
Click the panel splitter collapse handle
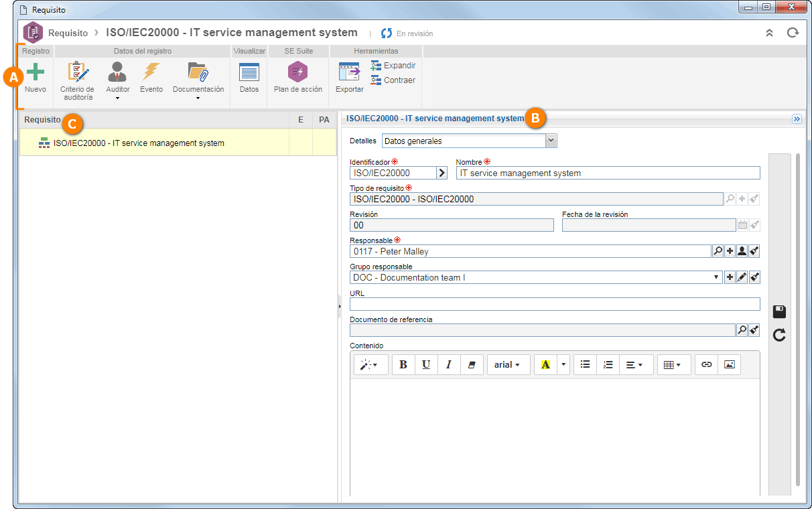[339, 306]
